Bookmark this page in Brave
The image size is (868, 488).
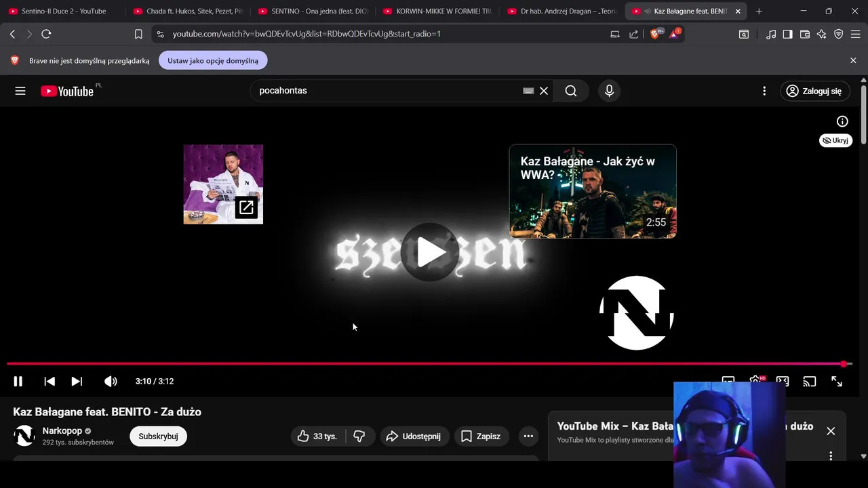click(x=138, y=34)
